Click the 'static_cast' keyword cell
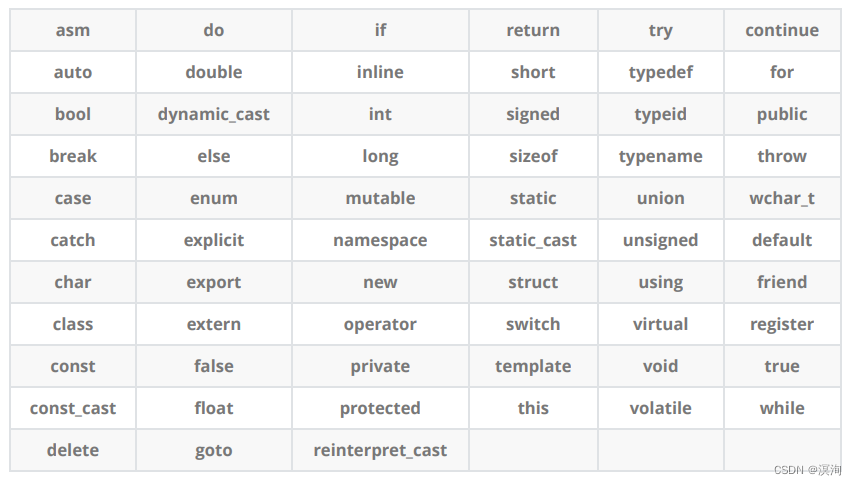 [533, 240]
